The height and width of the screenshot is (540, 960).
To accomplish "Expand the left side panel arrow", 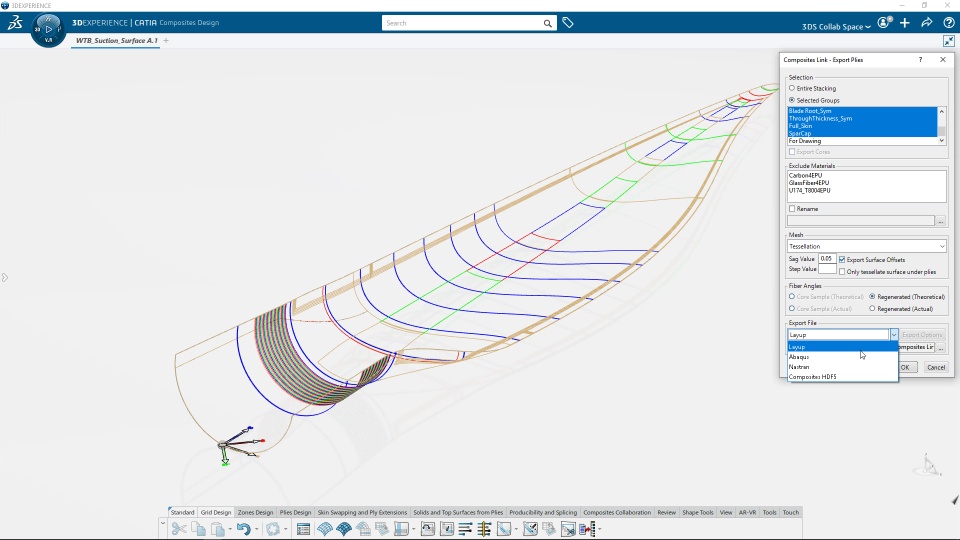I will point(4,277).
